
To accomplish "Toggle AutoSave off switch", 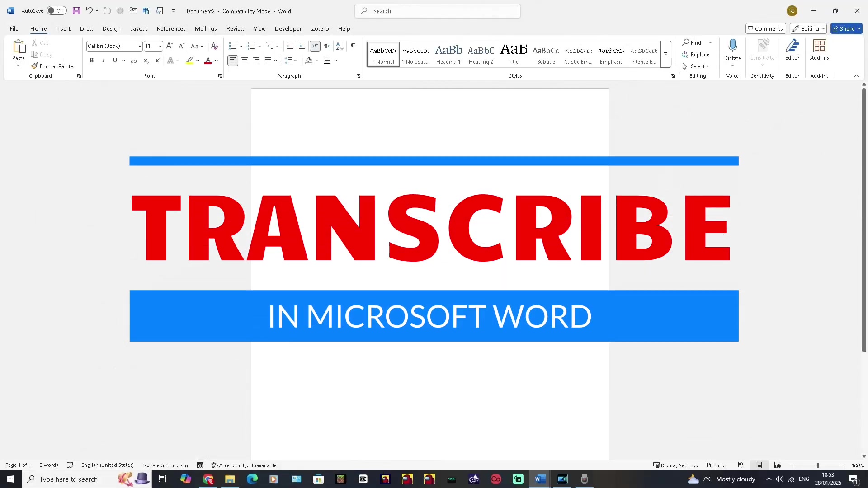I will pos(56,10).
